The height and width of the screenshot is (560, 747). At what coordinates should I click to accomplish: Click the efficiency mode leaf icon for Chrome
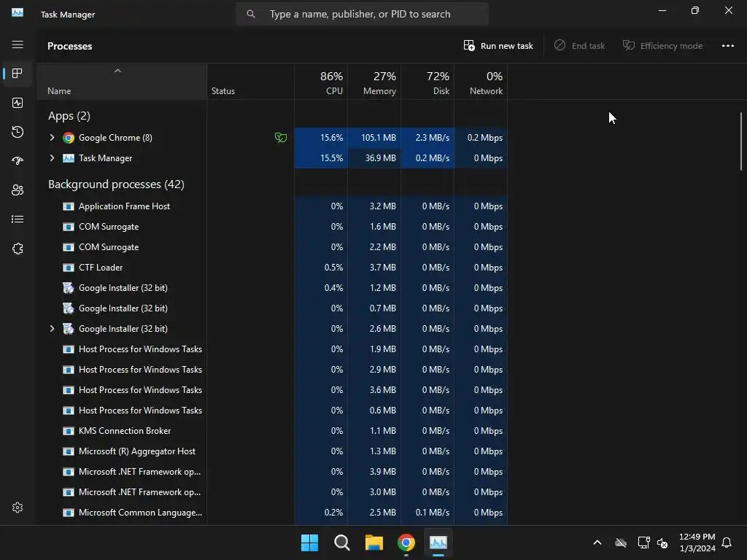coord(281,138)
